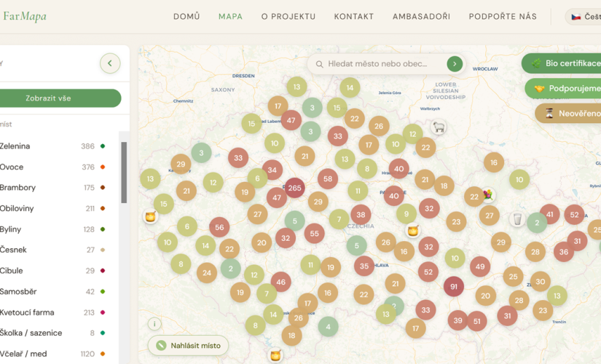Click the category list scrollbar
The width and height of the screenshot is (601, 364).
[124, 173]
